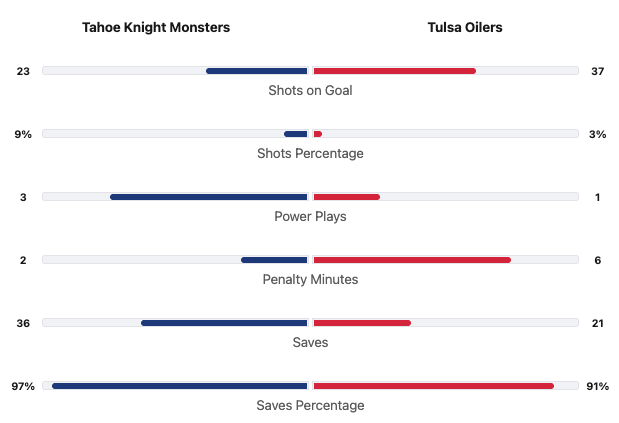The height and width of the screenshot is (423, 619).
Task: Click the red Power Plays bar
Action: point(346,197)
